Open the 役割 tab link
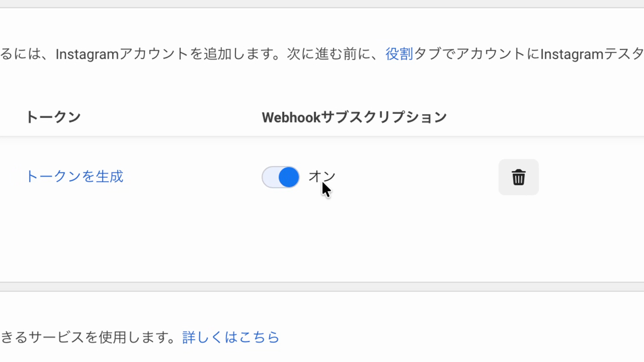 tap(399, 54)
